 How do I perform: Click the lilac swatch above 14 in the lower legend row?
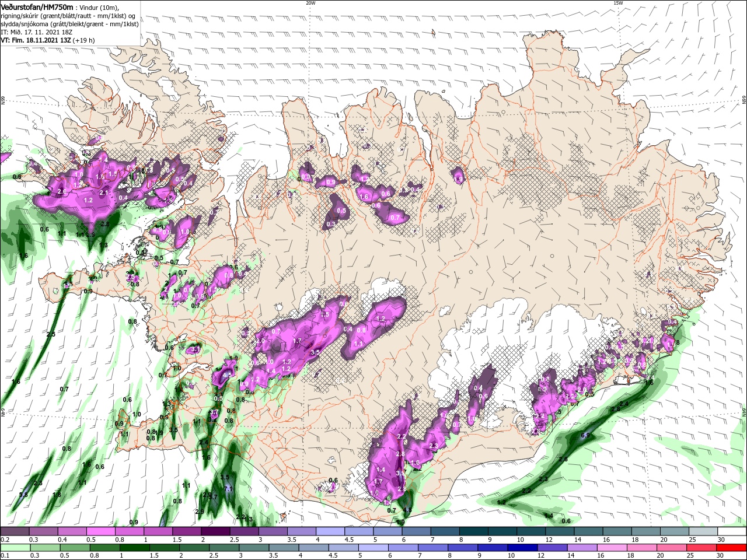click(582, 548)
